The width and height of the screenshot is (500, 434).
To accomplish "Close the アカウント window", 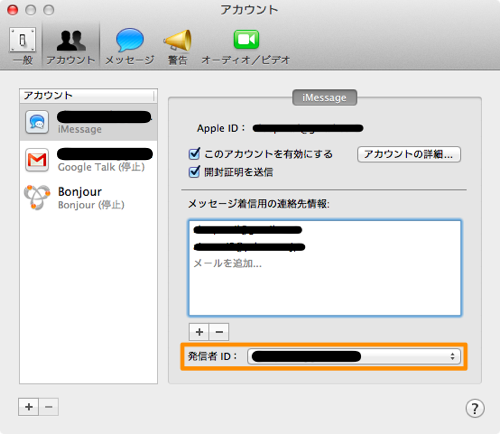I will pos(13,10).
